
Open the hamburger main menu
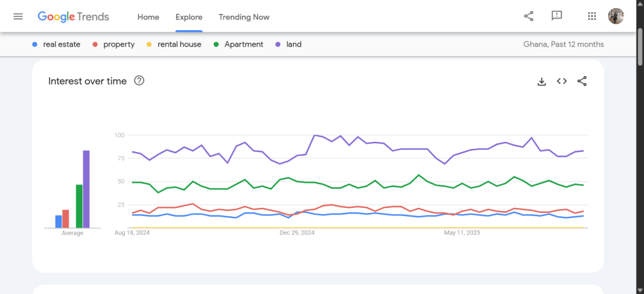pos(18,16)
